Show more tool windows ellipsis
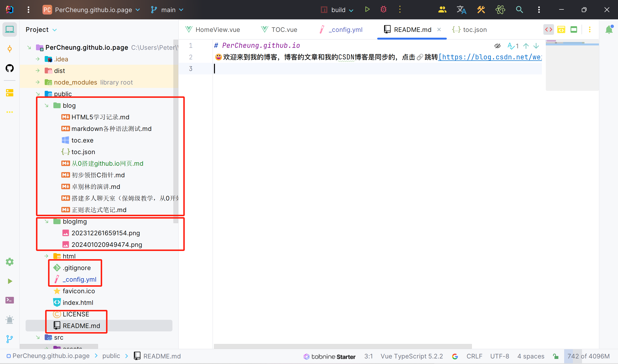Image resolution: width=618 pixels, height=364 pixels. point(10,112)
